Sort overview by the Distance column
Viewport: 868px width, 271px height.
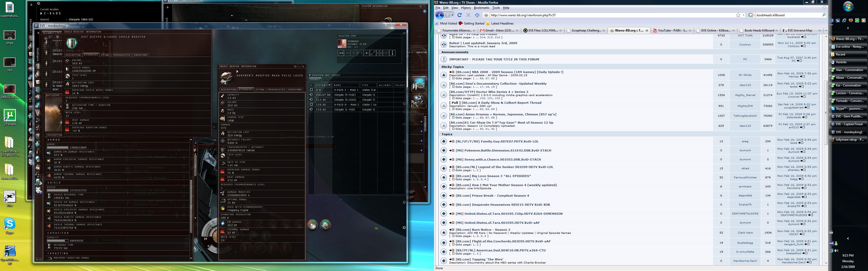coord(323,85)
